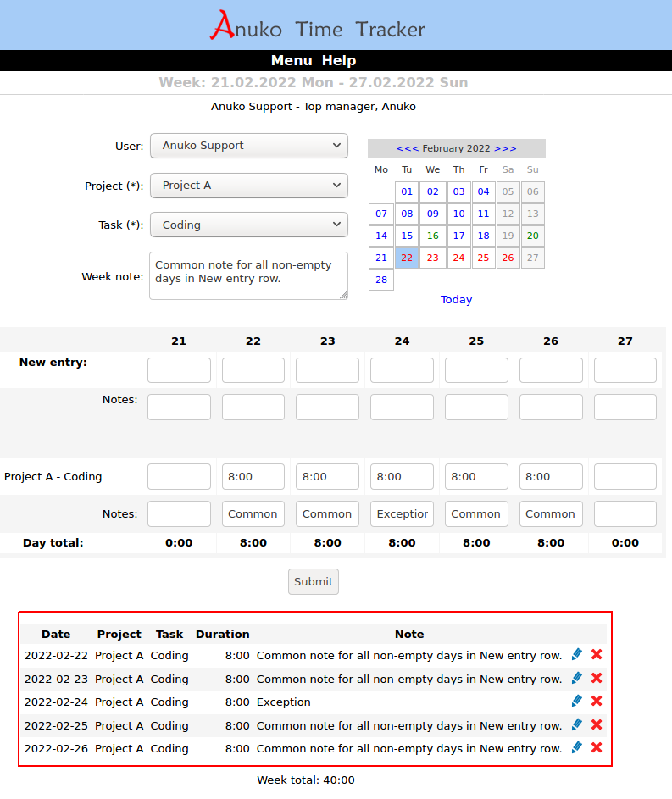Select February 26 in the calendar
The height and width of the screenshot is (799, 672).
tap(508, 258)
